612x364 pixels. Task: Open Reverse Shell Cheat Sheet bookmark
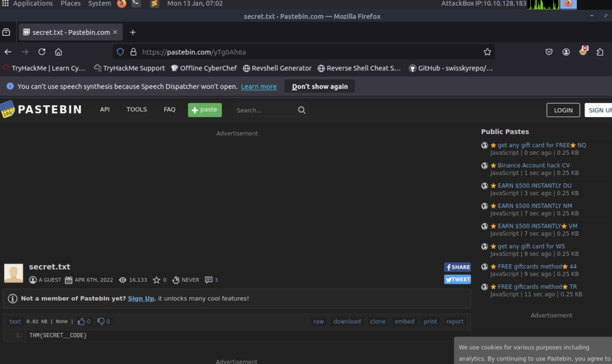[359, 68]
